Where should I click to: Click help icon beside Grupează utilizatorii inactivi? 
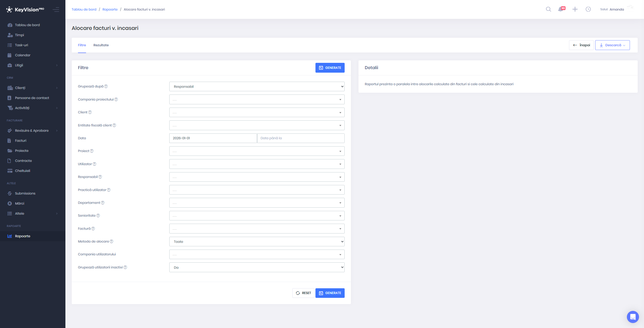(x=125, y=267)
